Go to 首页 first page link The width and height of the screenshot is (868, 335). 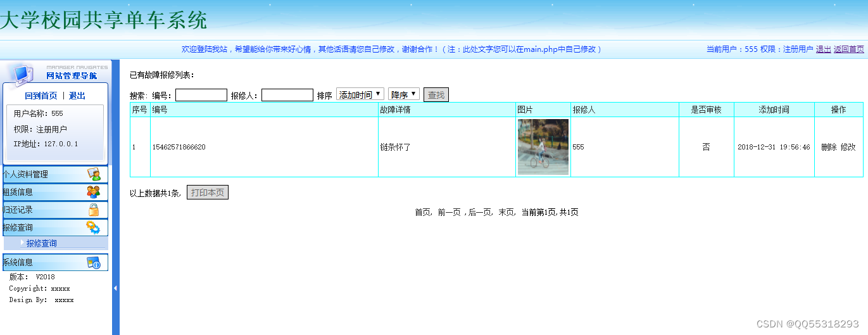pos(422,212)
